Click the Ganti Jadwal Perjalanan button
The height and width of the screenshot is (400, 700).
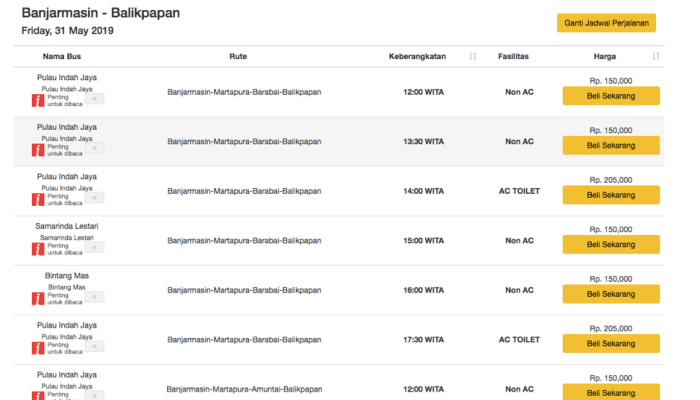[606, 23]
